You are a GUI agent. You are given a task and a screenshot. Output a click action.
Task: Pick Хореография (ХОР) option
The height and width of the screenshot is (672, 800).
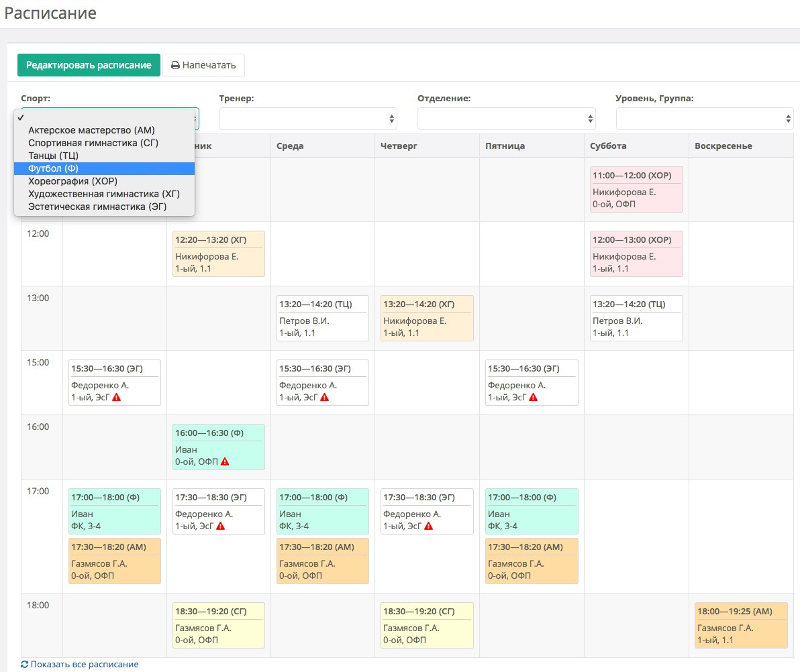[104, 181]
